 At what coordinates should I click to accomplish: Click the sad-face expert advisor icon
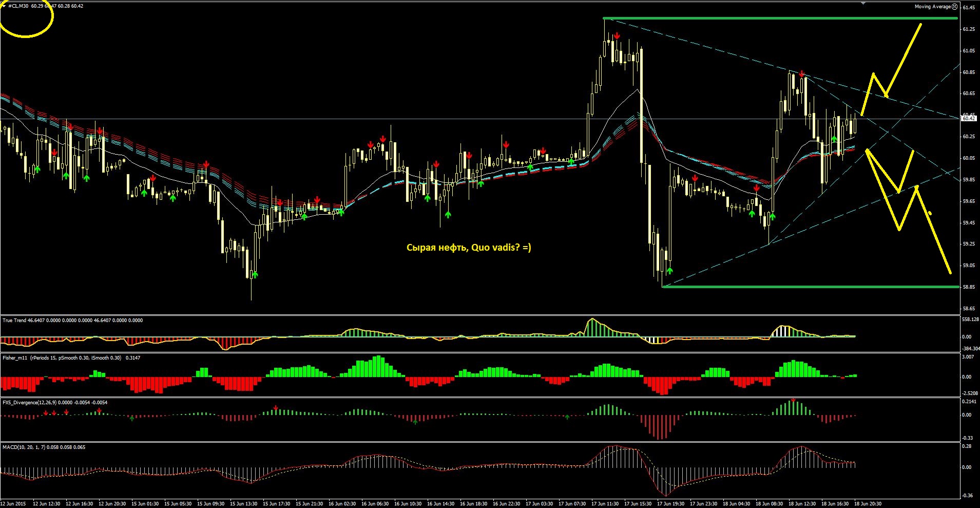coord(955,7)
